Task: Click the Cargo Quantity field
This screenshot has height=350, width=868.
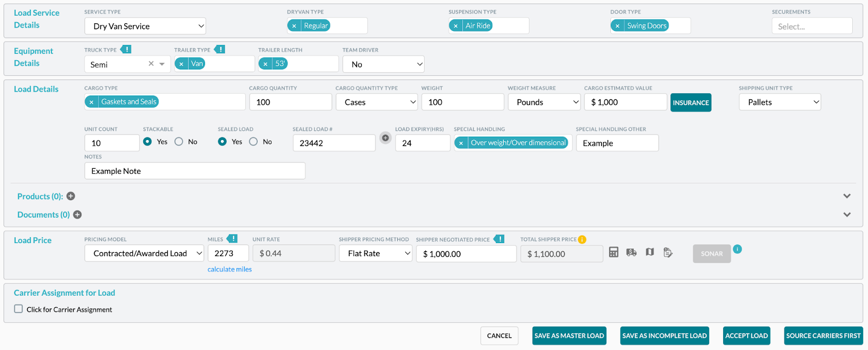Action: tap(291, 102)
